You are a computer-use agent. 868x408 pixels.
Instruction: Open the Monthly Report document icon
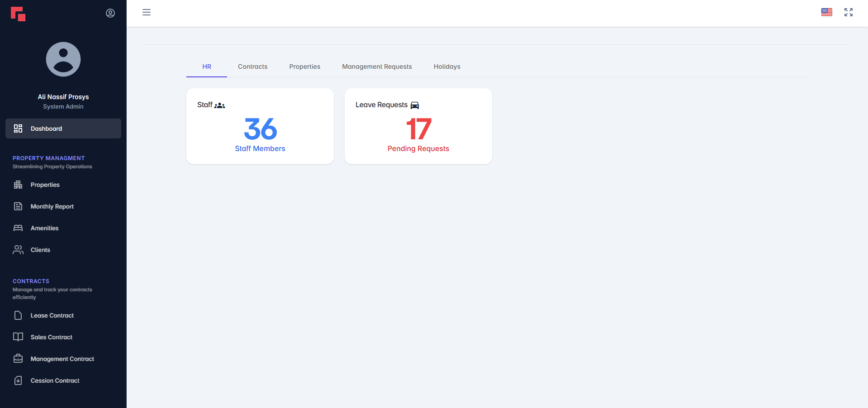pos(18,206)
